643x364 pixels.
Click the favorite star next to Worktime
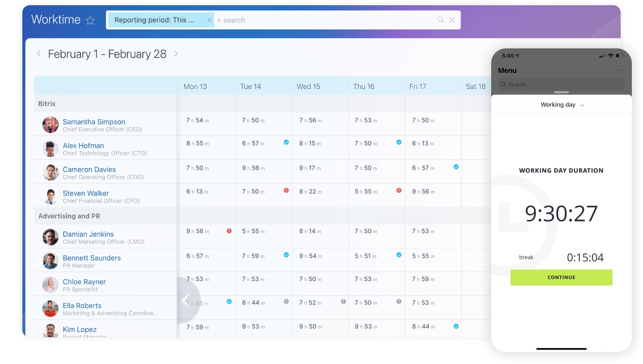pyautogui.click(x=90, y=20)
